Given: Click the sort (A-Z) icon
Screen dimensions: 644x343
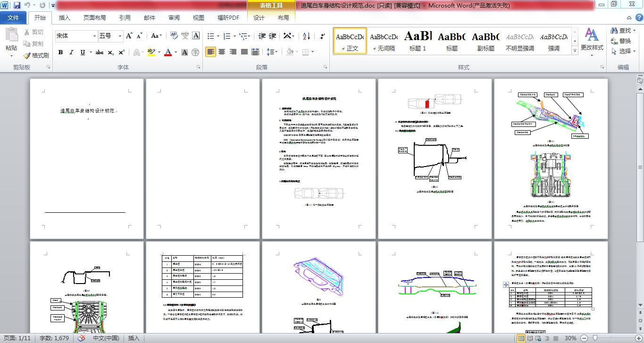Looking at the screenshot, I should point(306,36).
